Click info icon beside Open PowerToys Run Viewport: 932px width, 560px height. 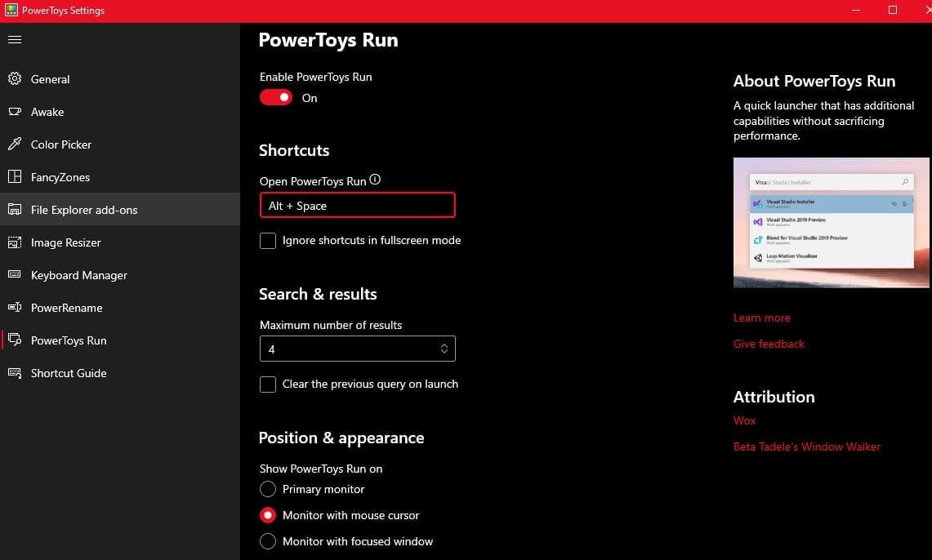point(375,180)
